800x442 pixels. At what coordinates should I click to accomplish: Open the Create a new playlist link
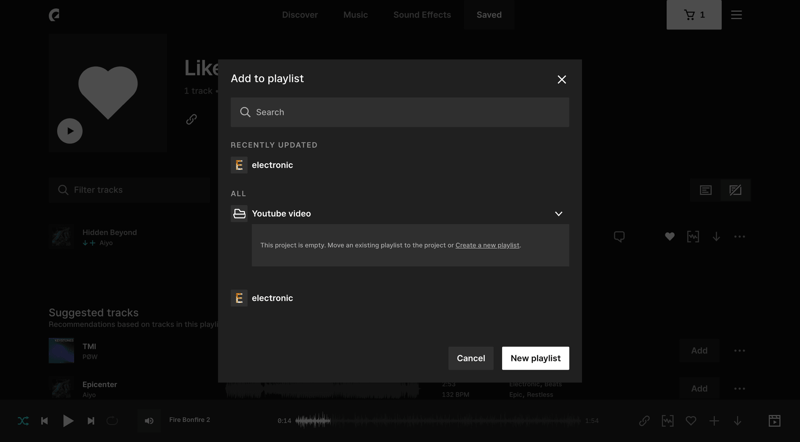click(x=487, y=245)
